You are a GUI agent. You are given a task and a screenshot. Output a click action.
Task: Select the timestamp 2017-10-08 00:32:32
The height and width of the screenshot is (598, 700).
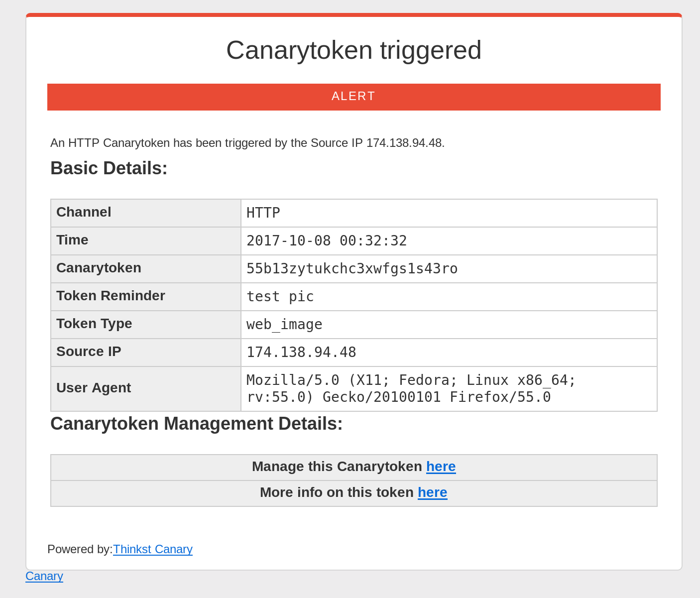click(x=327, y=241)
